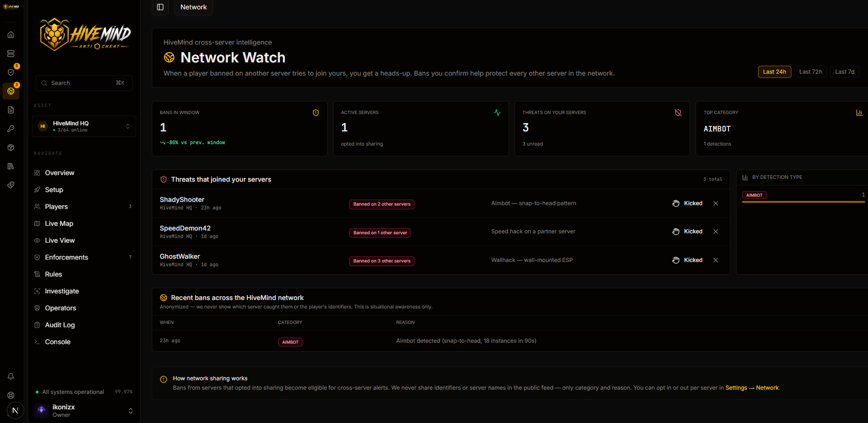Click the crossed shield icon on the Threats card
Image resolution: width=868 pixels, height=423 pixels.
click(x=678, y=113)
